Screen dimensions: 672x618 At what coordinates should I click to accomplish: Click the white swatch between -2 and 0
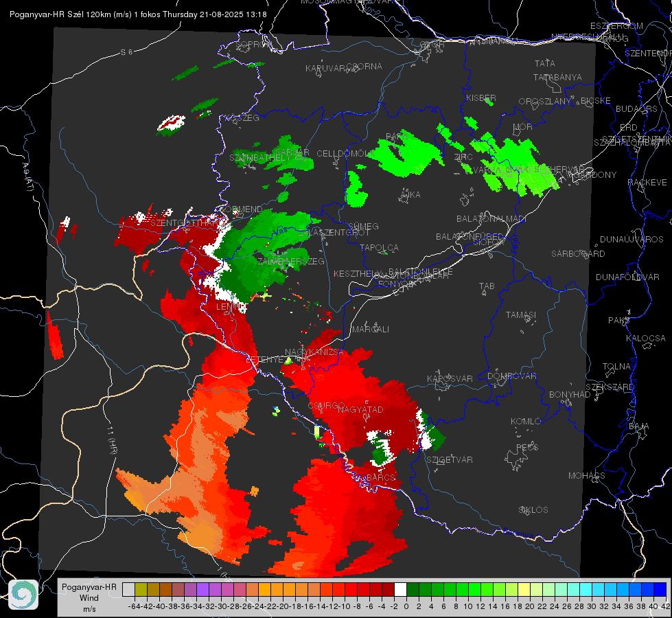pyautogui.click(x=400, y=590)
